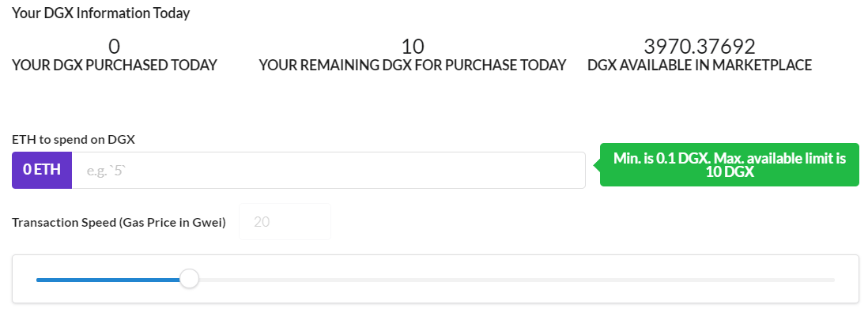Click the 'ETH to spend on DGX' label
Image resolution: width=868 pixels, height=316 pixels.
[74, 139]
